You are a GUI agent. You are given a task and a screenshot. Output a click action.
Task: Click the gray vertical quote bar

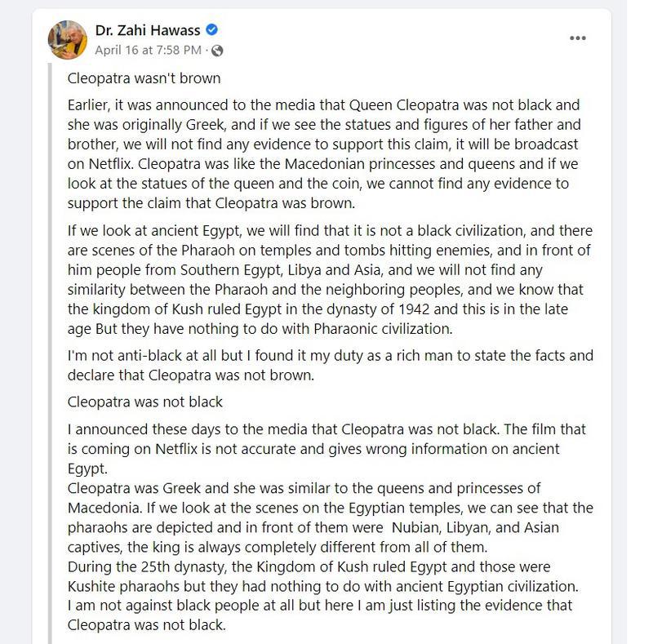click(x=50, y=353)
